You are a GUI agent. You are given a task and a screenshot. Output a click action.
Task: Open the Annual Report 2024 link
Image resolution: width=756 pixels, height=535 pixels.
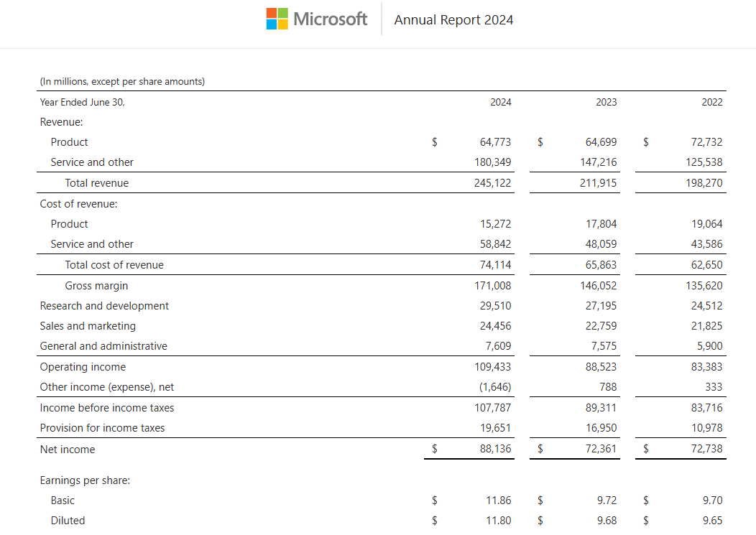tap(453, 20)
